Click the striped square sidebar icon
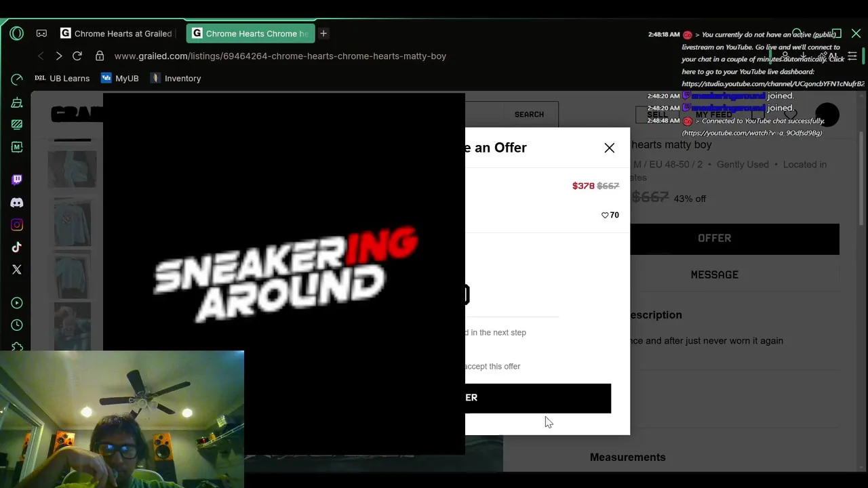Image resolution: width=868 pixels, height=488 pixels. click(x=17, y=125)
